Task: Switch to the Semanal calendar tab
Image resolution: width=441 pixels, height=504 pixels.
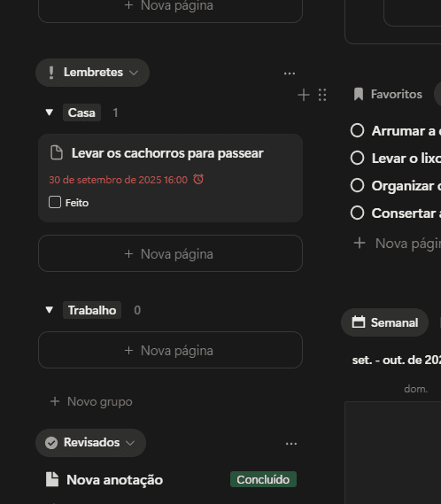Action: (x=384, y=322)
